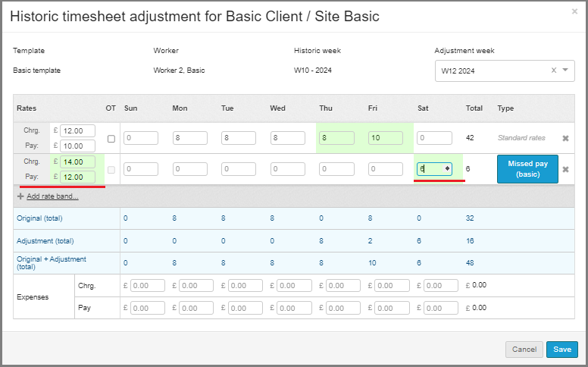Open the Adjustment week dropdown arrow
This screenshot has width=588, height=367.
click(x=565, y=71)
